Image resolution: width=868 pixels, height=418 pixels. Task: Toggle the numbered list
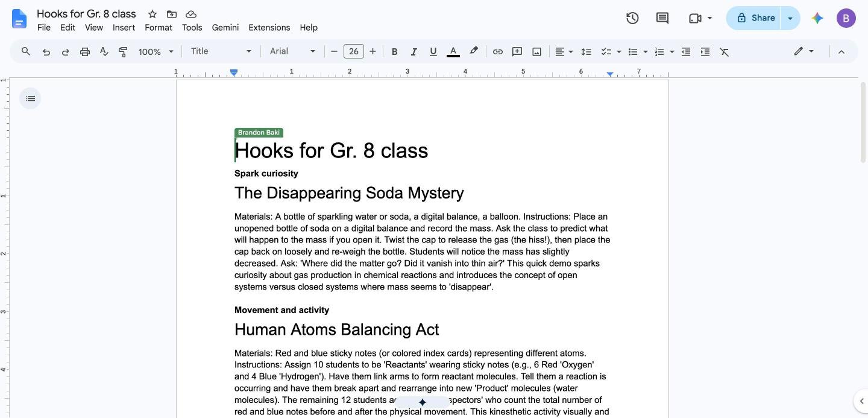pyautogui.click(x=659, y=52)
